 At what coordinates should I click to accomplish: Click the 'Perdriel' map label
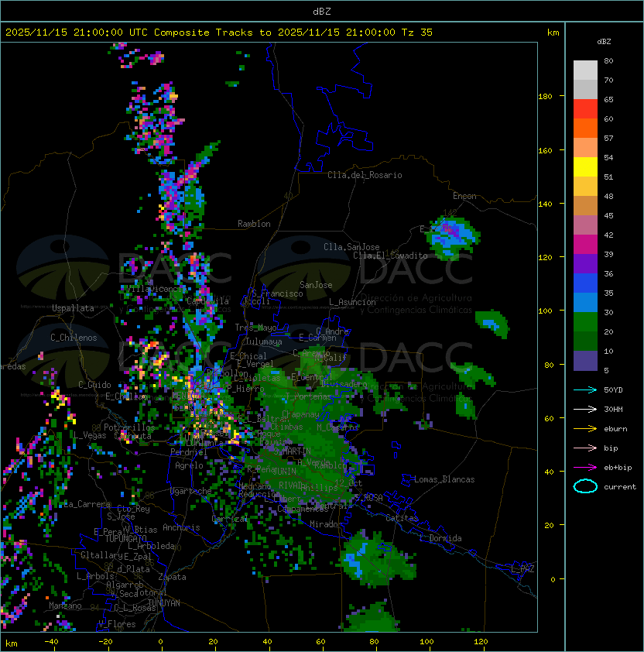[189, 451]
